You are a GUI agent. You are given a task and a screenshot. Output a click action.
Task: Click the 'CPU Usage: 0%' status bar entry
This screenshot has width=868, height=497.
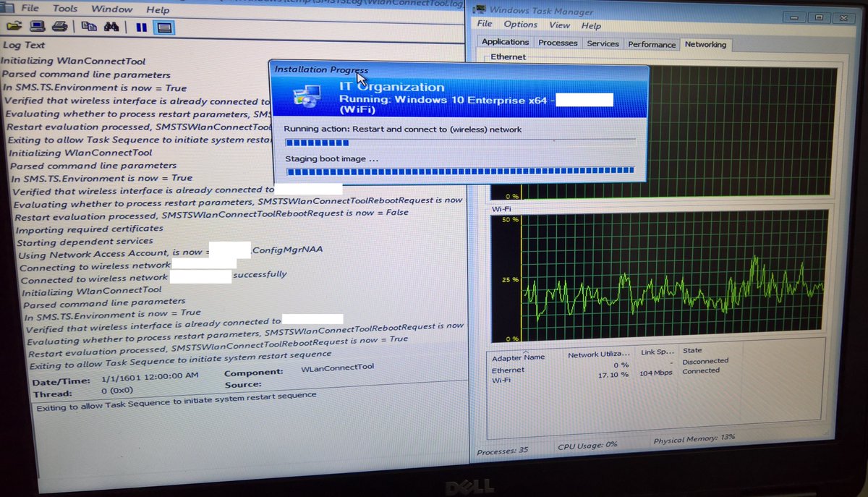click(587, 446)
